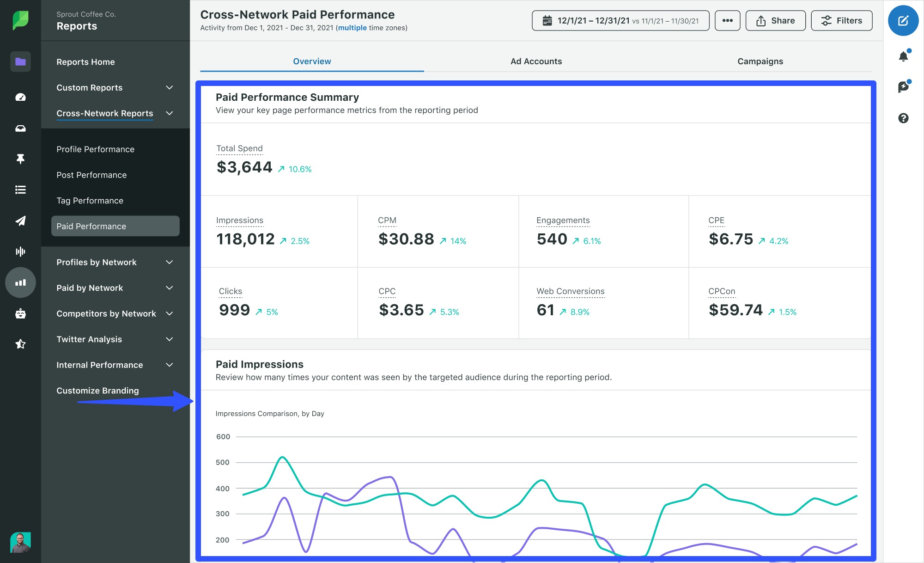Open the more options ellipsis menu
This screenshot has width=924, height=563.
click(x=727, y=20)
